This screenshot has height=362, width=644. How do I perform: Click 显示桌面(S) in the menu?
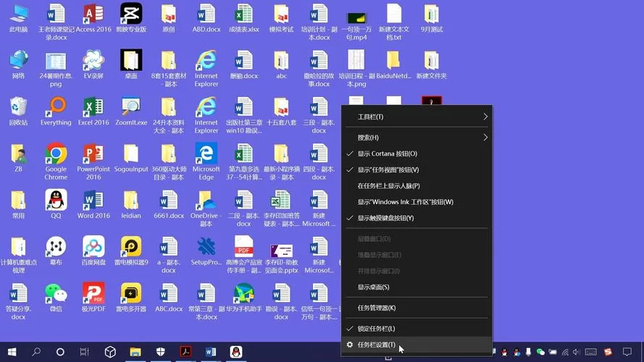(x=373, y=287)
